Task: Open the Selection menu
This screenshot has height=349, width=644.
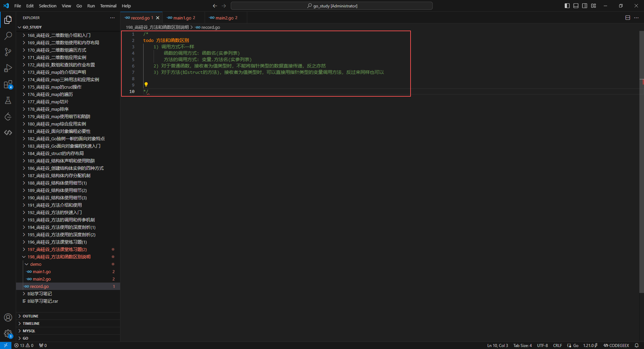Action: pos(48,6)
